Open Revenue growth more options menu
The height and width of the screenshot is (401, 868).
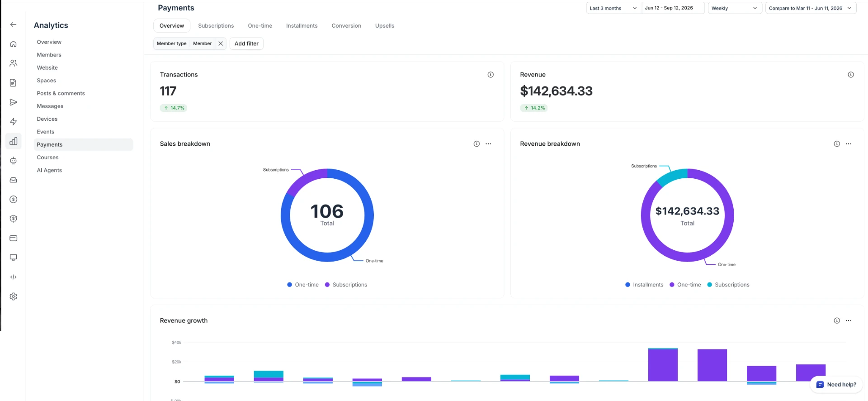point(849,320)
